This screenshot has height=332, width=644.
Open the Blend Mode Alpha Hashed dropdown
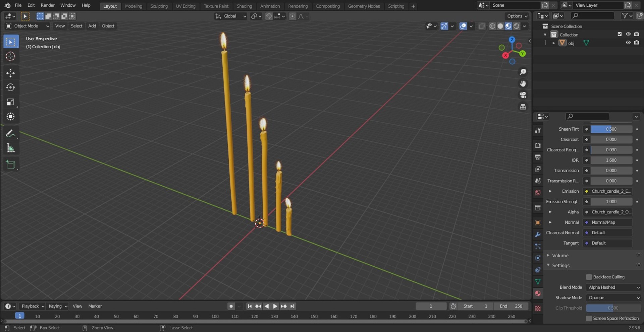(x=613, y=287)
